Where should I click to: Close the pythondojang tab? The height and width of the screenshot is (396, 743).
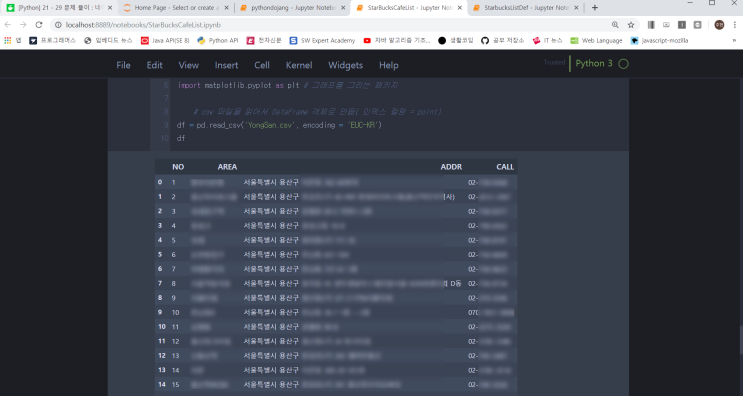(x=343, y=8)
